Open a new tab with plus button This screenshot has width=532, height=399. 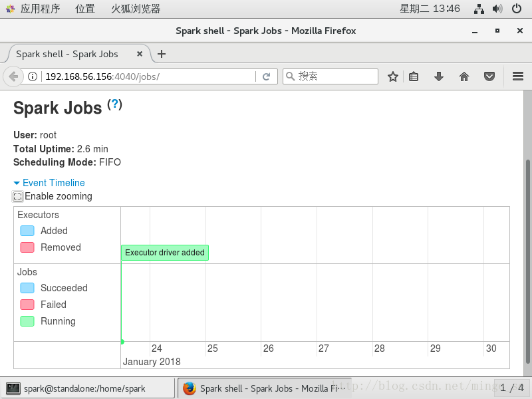162,54
